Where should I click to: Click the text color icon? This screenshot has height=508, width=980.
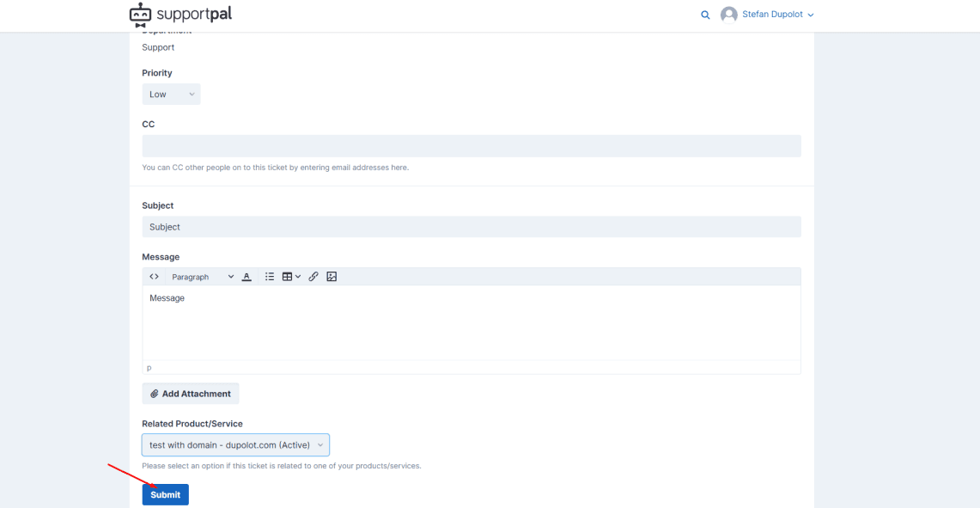tap(247, 277)
